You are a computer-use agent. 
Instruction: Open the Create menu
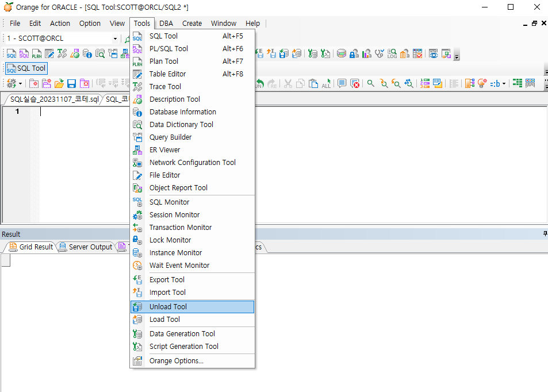click(192, 24)
